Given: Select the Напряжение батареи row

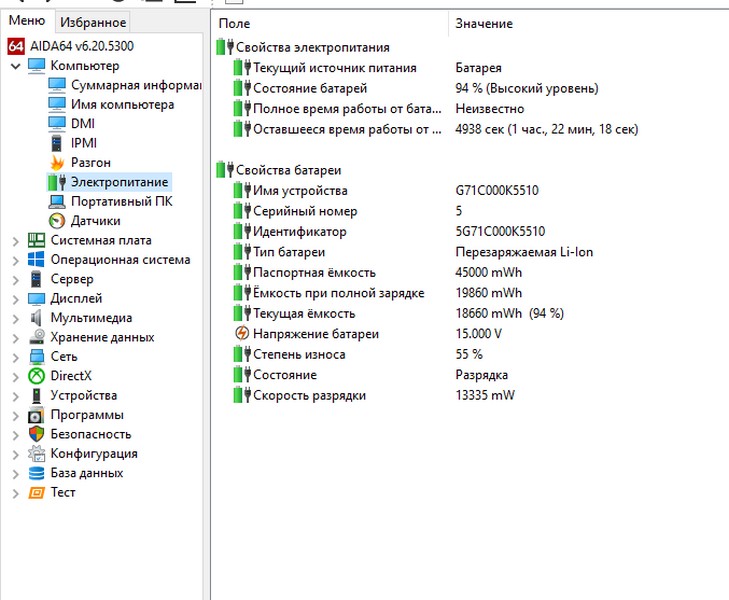Looking at the screenshot, I should pos(315,334).
